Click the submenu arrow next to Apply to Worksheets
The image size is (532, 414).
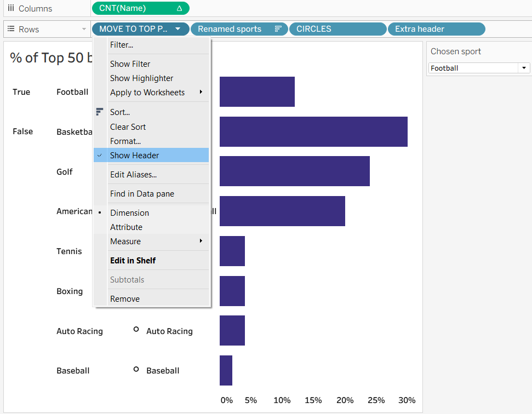coord(201,92)
